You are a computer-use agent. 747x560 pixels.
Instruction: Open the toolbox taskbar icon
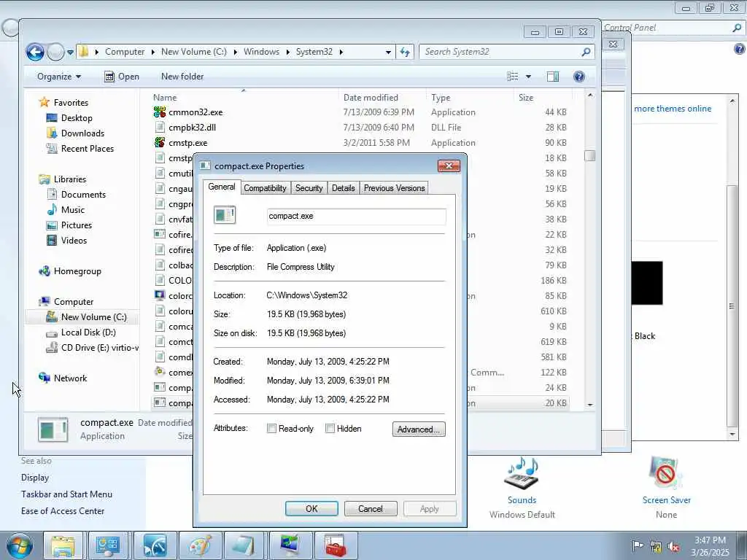pyautogui.click(x=336, y=545)
